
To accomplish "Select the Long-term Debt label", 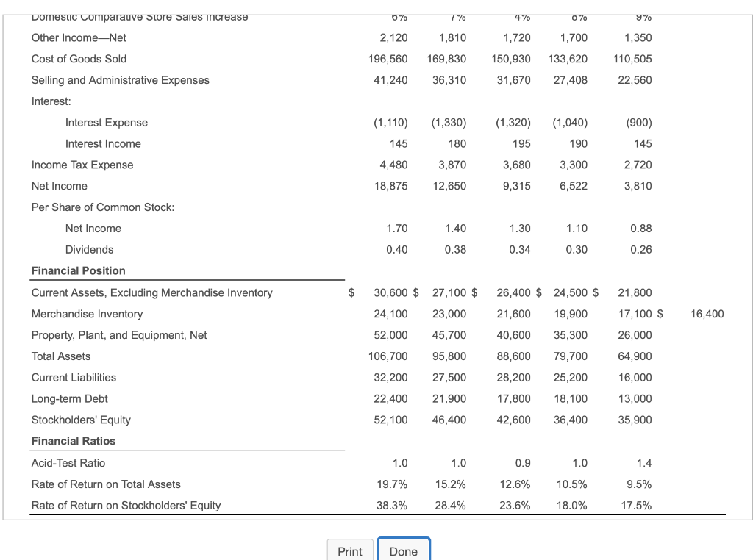I will (x=69, y=398).
